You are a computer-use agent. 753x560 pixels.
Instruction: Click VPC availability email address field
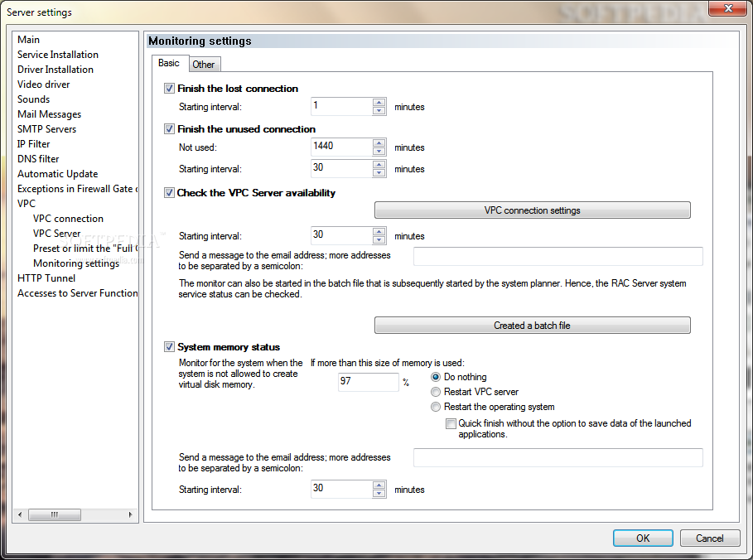click(558, 257)
